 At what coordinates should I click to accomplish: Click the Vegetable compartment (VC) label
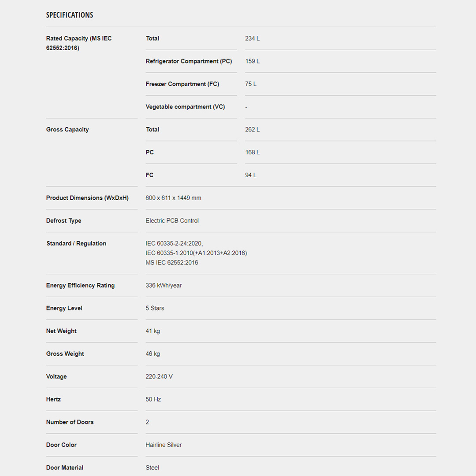coord(185,107)
